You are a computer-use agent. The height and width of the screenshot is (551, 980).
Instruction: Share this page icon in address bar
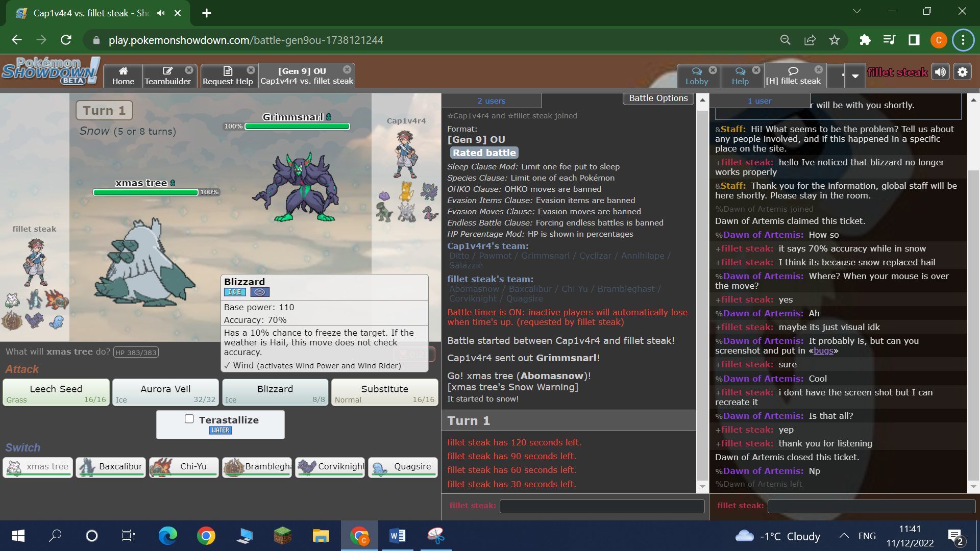[x=810, y=40]
